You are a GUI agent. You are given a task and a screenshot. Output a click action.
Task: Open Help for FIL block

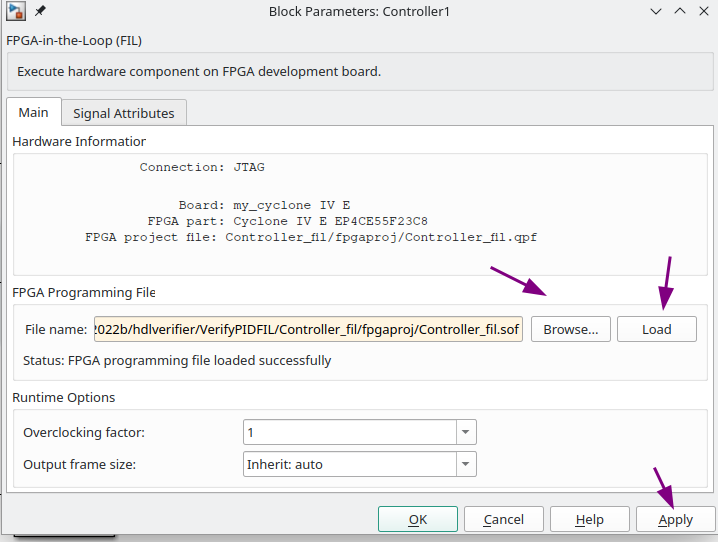pyautogui.click(x=590, y=519)
